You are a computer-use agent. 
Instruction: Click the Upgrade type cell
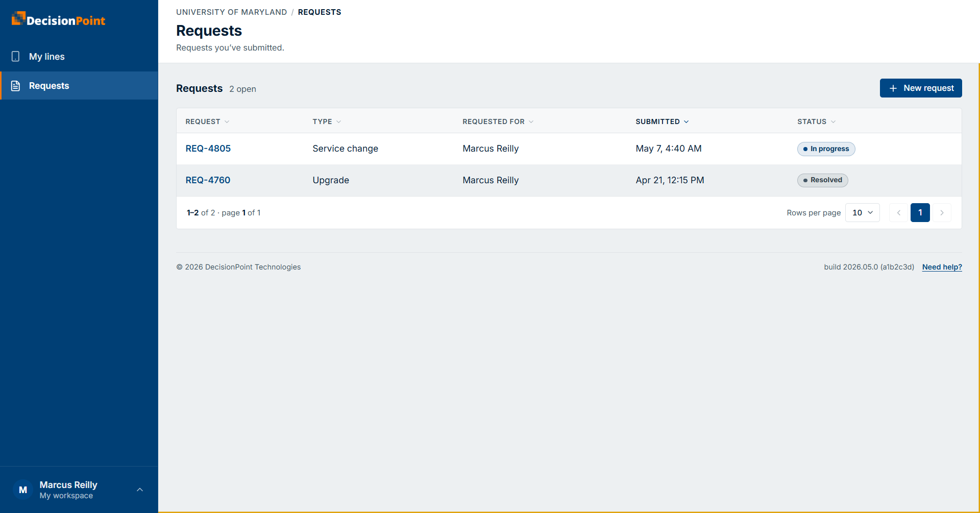(x=331, y=180)
